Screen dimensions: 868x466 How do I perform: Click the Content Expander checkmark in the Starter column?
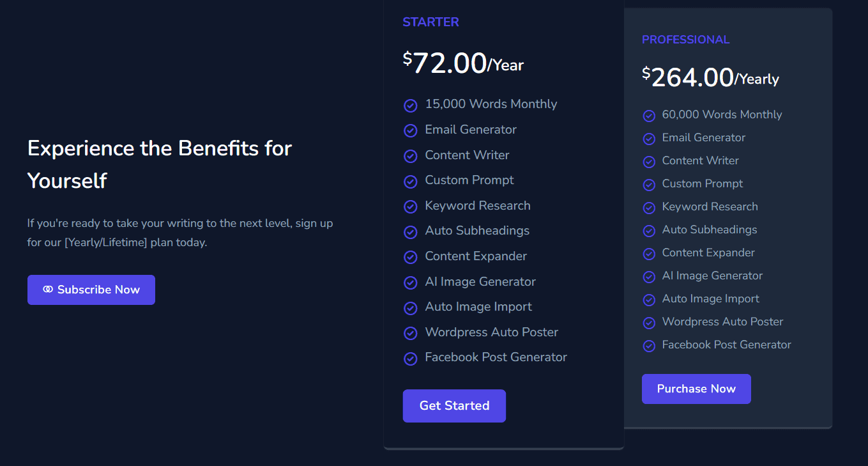pyautogui.click(x=410, y=257)
